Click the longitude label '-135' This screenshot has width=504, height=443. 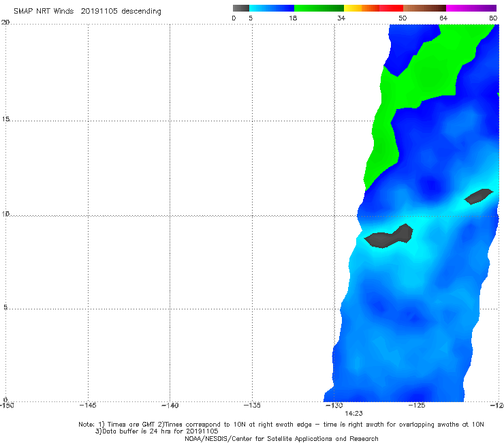coord(252,406)
